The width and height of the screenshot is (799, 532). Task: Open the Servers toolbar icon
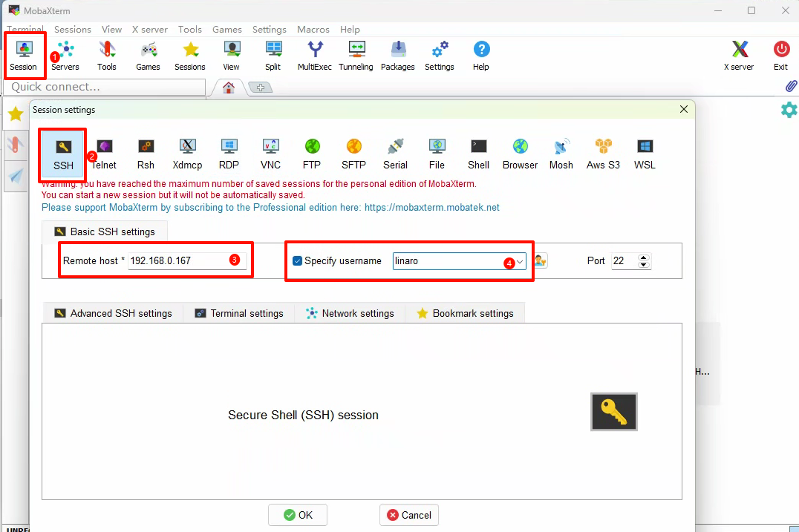65,56
